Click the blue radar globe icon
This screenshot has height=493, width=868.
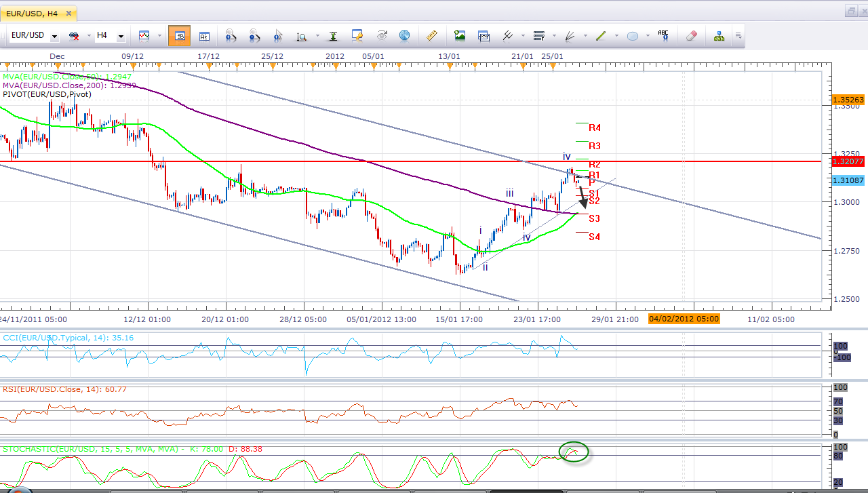coord(405,36)
